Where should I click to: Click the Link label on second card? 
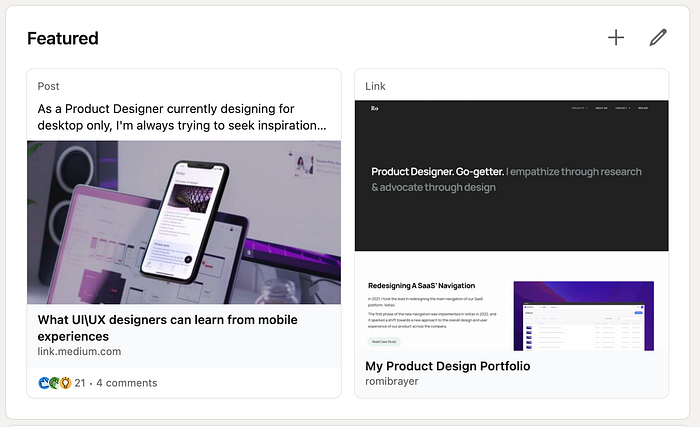click(375, 86)
